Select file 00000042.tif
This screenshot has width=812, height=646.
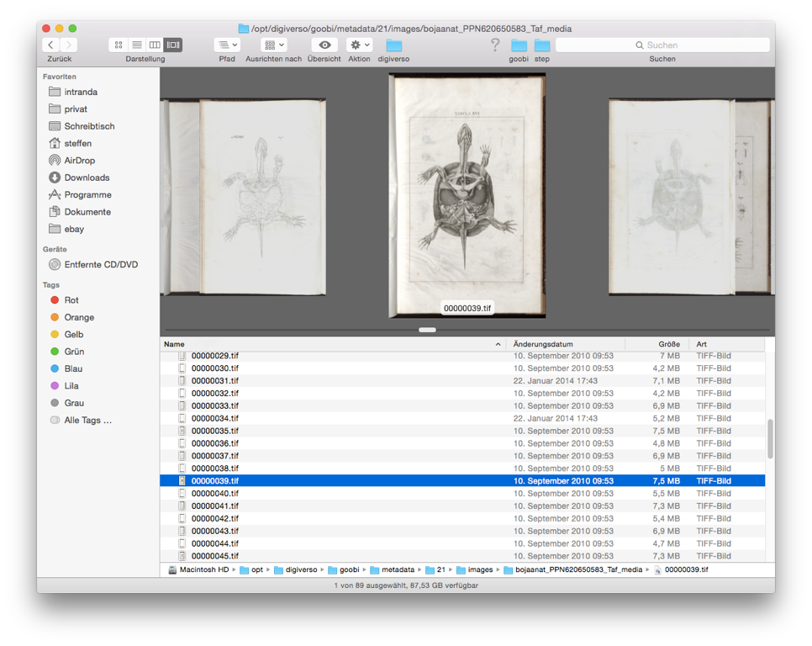point(462,518)
